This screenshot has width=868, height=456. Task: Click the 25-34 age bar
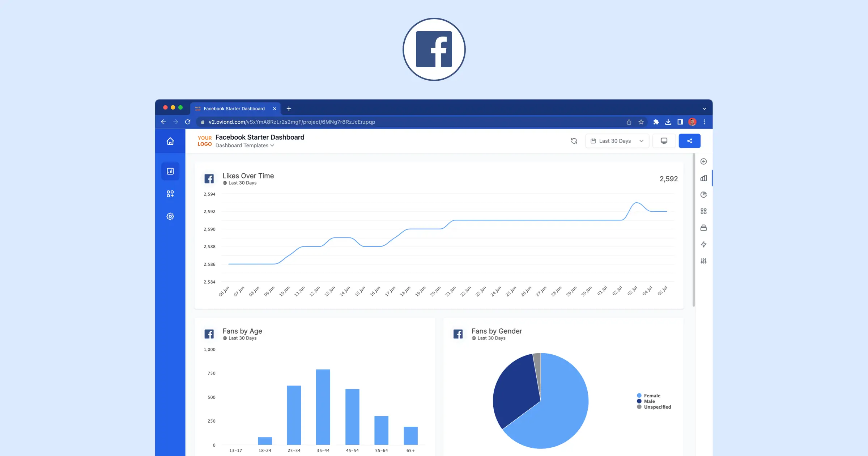click(x=294, y=415)
